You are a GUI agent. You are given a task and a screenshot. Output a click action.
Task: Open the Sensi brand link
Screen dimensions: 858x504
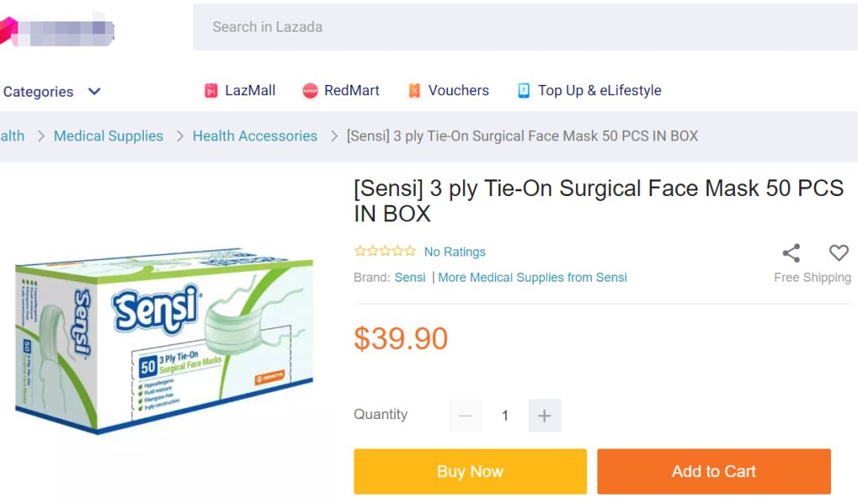pos(410,278)
